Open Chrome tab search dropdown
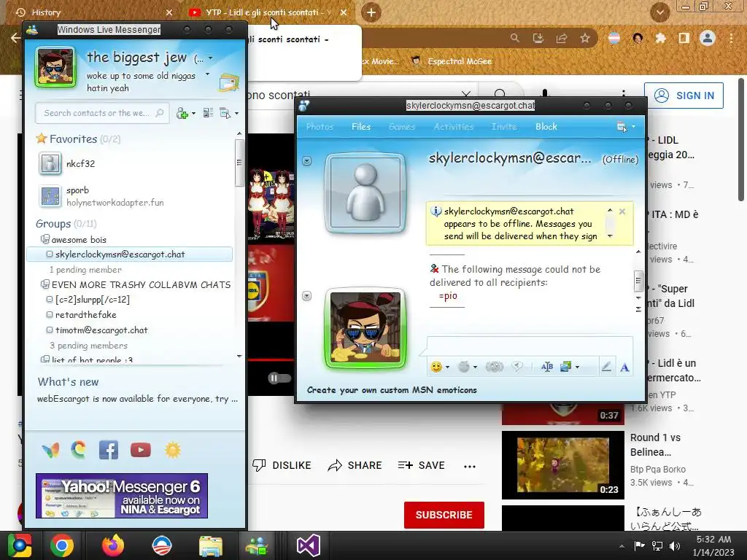 pyautogui.click(x=659, y=12)
